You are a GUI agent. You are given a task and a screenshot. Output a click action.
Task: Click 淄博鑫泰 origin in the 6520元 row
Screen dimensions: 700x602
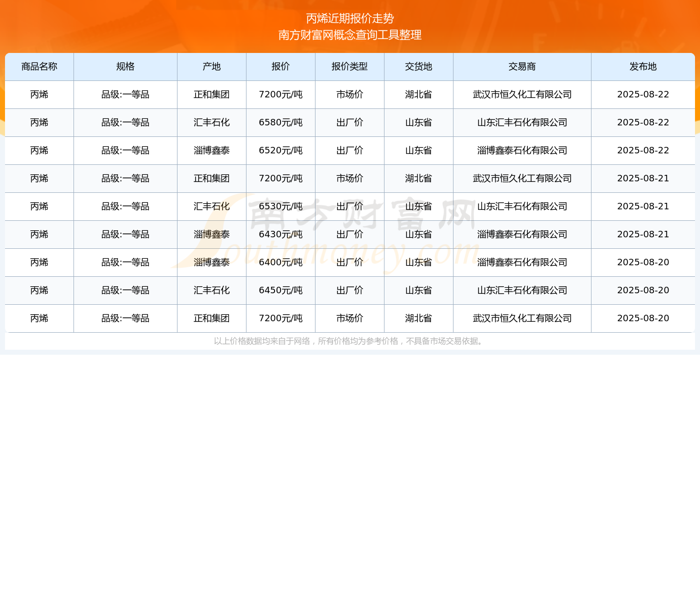(x=211, y=150)
